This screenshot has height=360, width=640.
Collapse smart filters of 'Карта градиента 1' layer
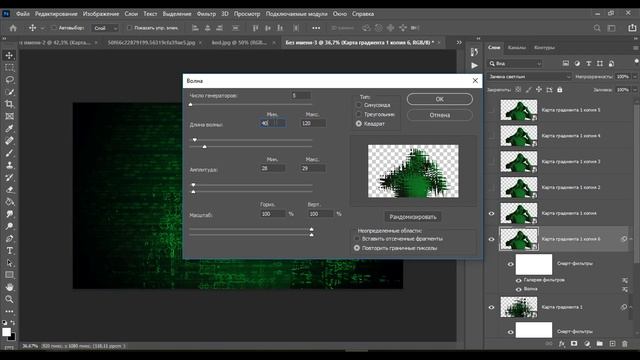(631, 307)
